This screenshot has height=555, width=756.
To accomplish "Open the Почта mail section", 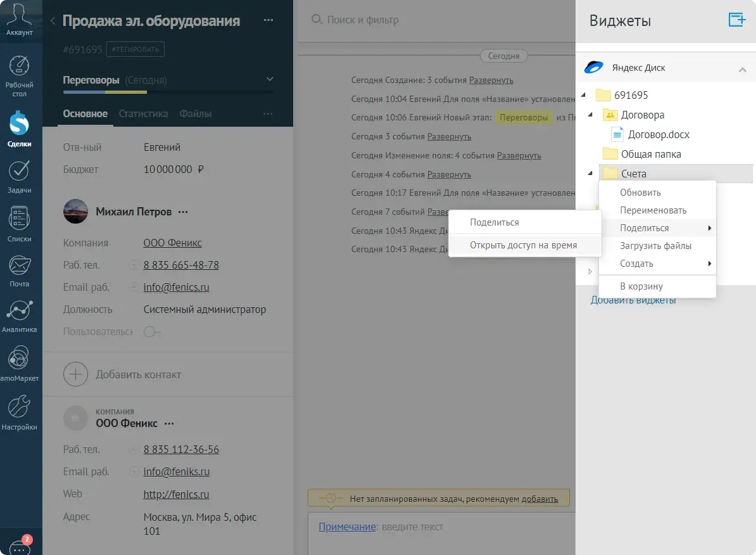I will pos(19,271).
